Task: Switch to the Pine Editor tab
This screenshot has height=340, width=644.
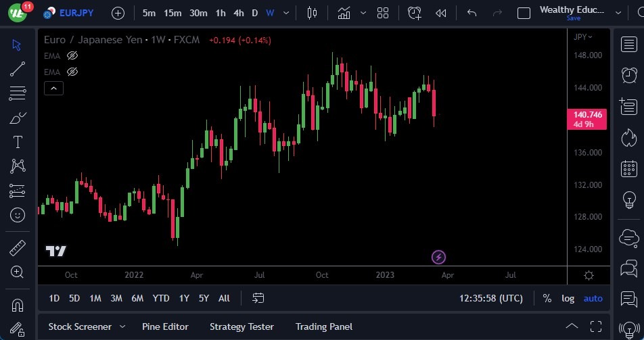Action: (165, 326)
